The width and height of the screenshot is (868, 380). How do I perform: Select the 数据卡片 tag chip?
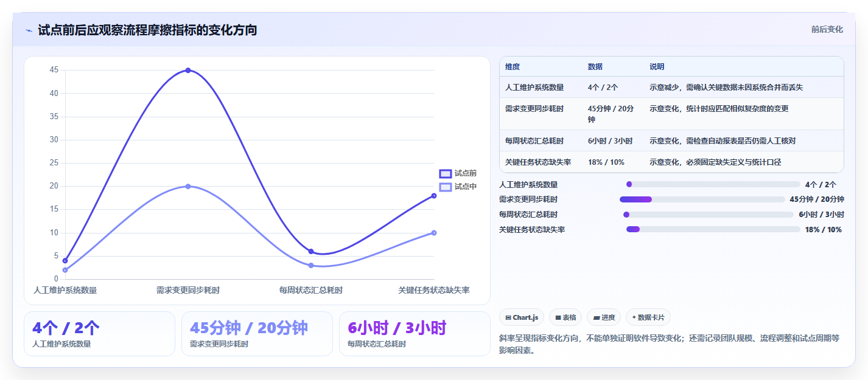(x=648, y=317)
